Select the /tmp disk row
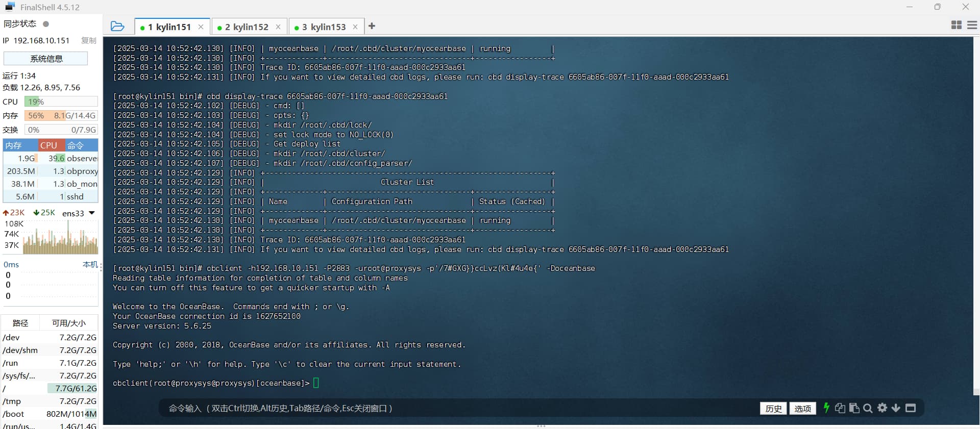 click(x=50, y=401)
